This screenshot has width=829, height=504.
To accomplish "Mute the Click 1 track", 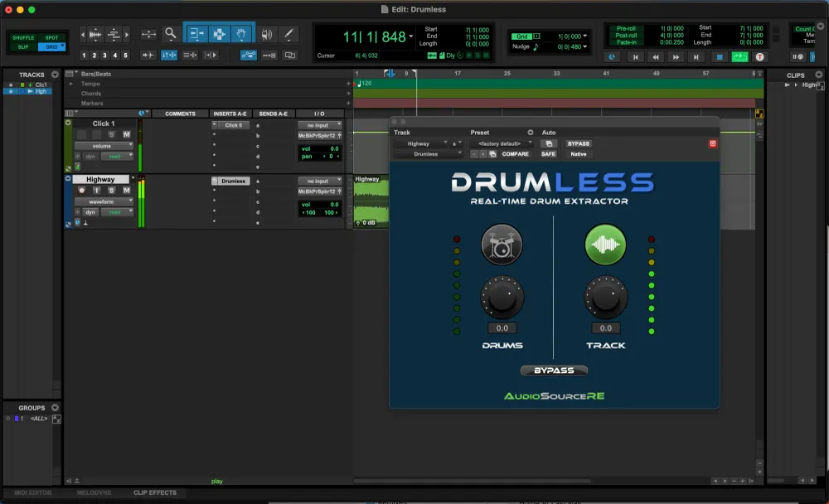I will click(126, 134).
